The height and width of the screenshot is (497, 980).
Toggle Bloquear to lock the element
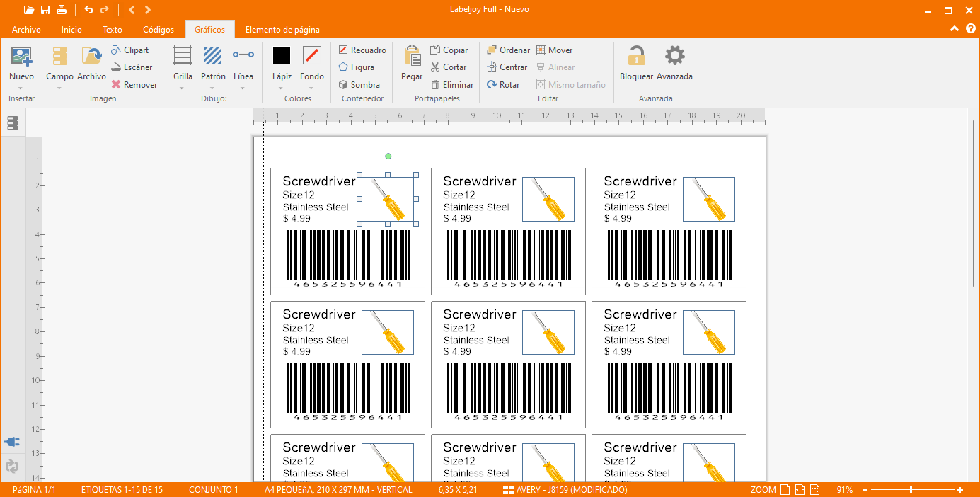click(x=636, y=63)
